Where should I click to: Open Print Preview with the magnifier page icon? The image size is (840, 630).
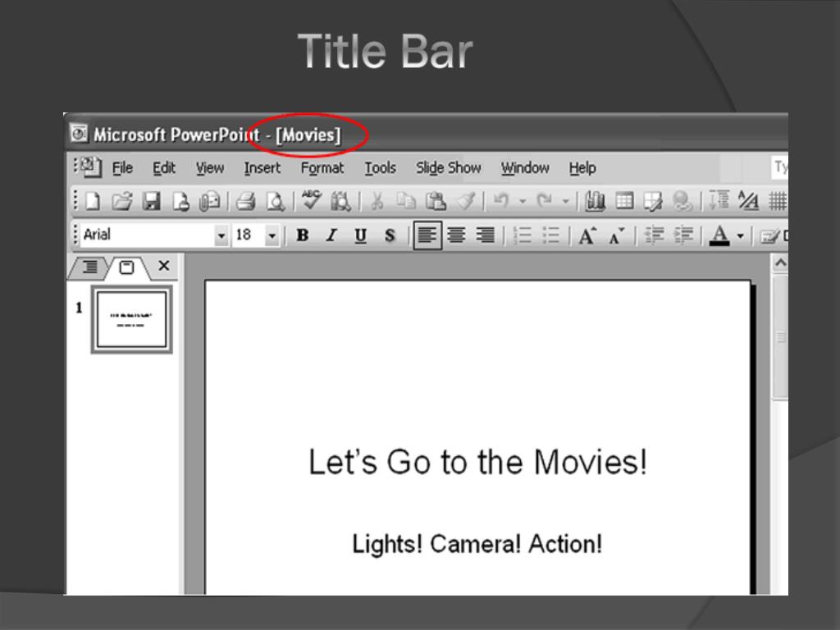click(x=276, y=202)
